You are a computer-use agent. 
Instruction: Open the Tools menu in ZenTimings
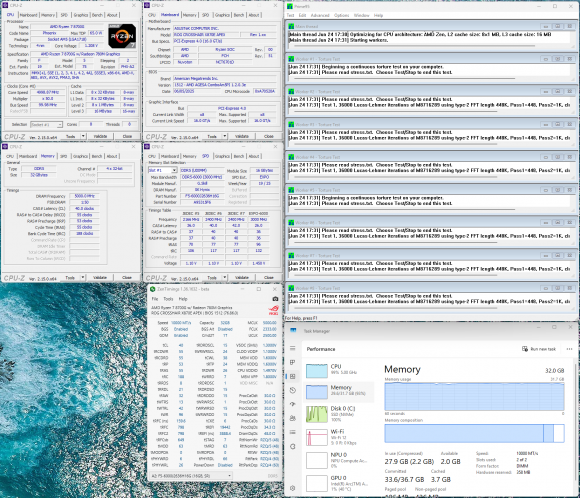[x=168, y=299]
